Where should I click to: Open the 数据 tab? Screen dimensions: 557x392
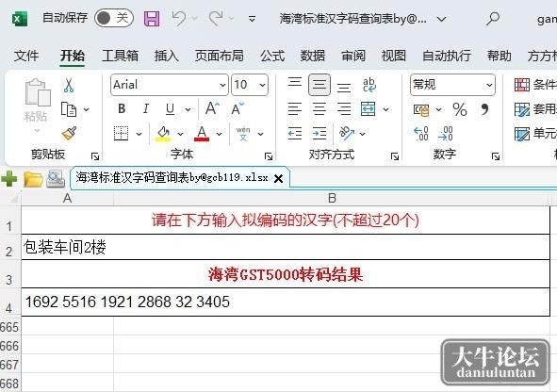click(313, 56)
